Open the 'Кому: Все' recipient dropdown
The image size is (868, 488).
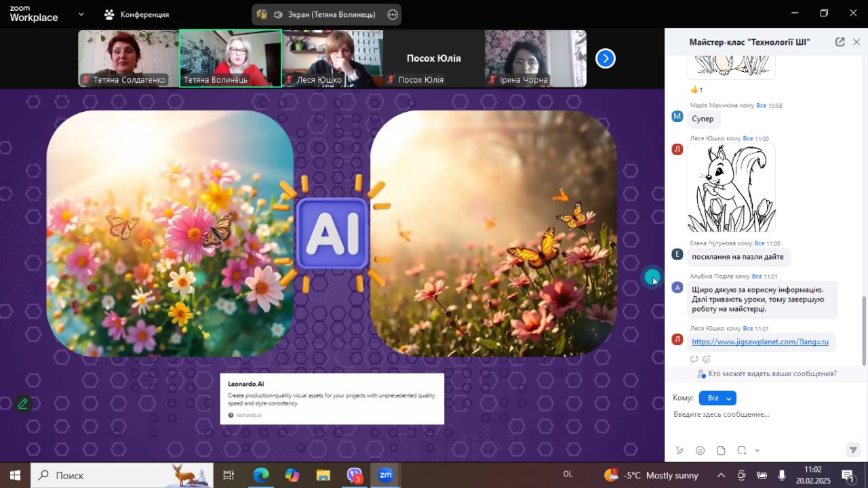717,398
